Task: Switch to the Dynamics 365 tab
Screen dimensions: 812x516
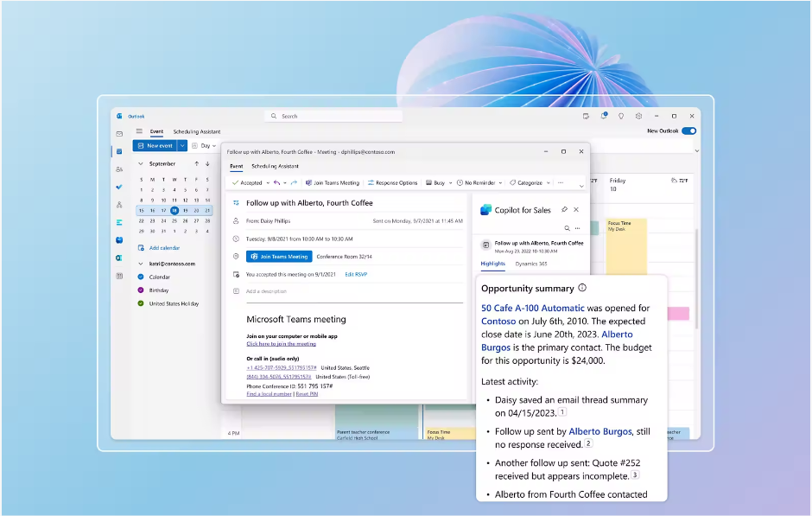Action: (530, 264)
